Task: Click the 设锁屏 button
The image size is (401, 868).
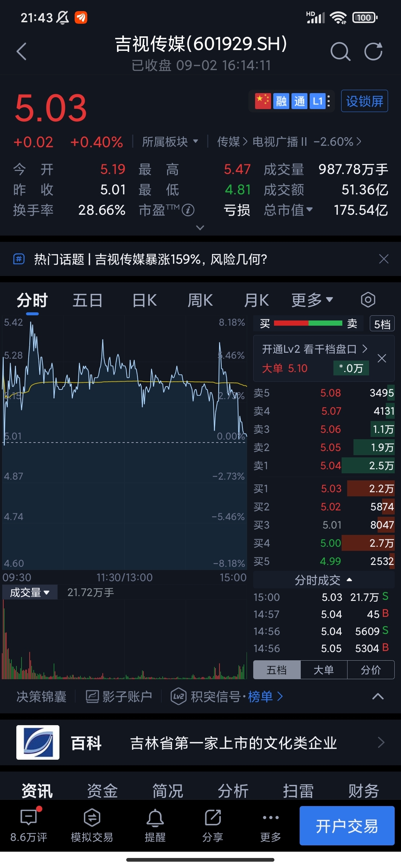Action: click(x=365, y=101)
